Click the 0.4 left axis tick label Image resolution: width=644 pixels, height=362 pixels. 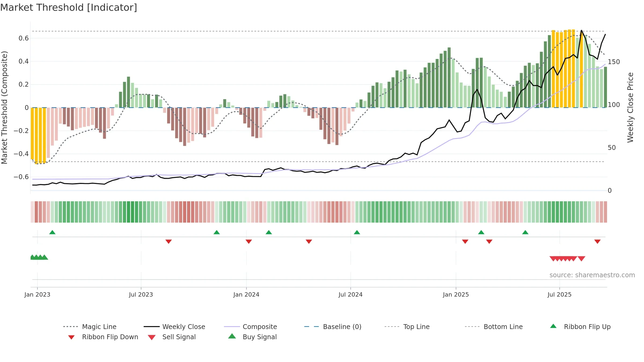point(24,61)
